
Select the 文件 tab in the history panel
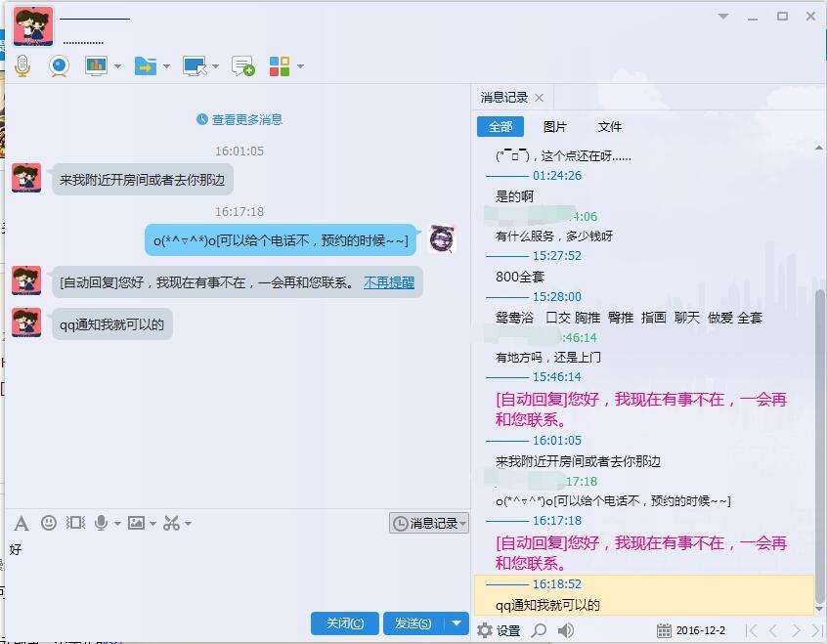(609, 126)
